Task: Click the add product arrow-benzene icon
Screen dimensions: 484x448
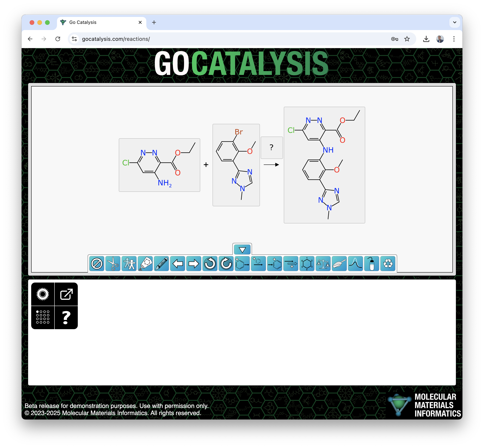Action: pos(275,264)
